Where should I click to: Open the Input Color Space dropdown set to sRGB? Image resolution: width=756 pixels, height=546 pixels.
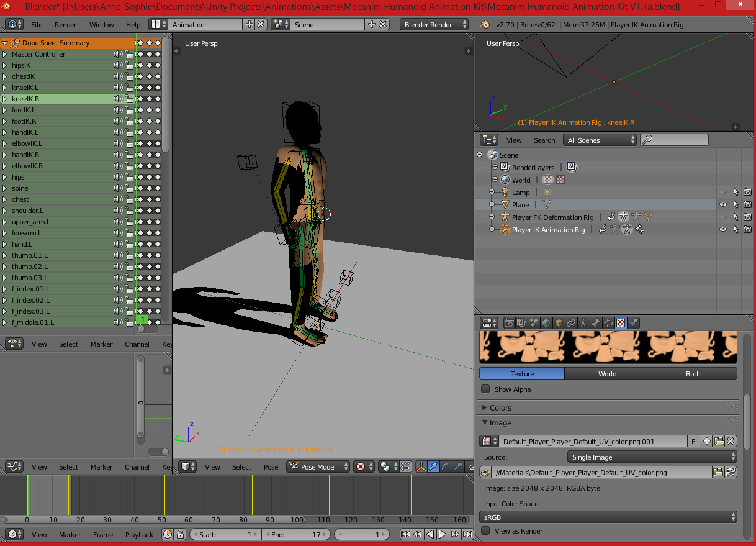pos(607,517)
